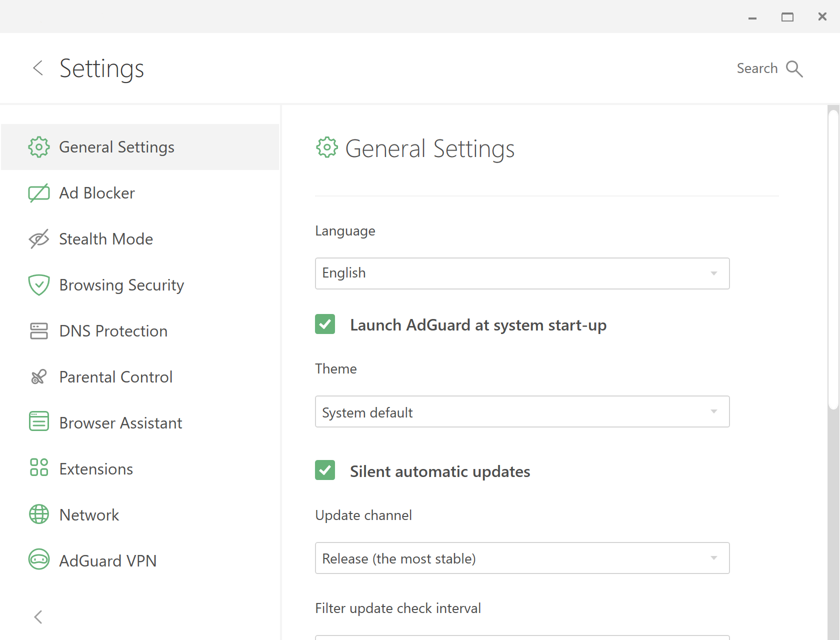Screen dimensions: 840x640
Task: Click the DNS Protection server icon
Action: tap(38, 331)
